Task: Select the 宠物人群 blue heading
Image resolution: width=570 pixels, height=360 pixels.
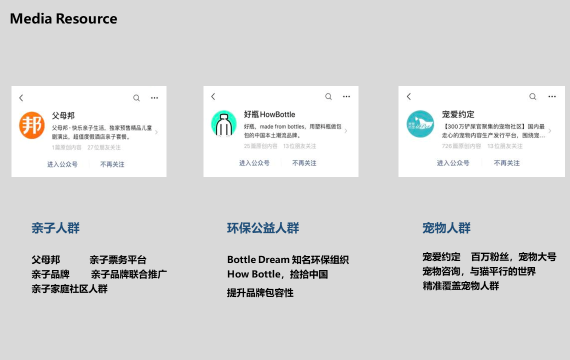Action: [446, 228]
